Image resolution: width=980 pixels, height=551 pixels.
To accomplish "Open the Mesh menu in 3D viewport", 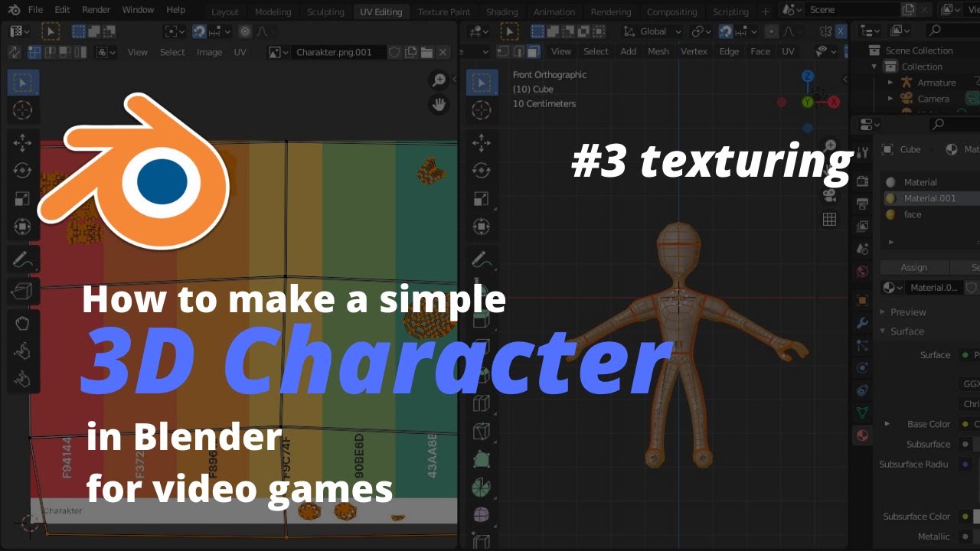I will pyautogui.click(x=658, y=51).
